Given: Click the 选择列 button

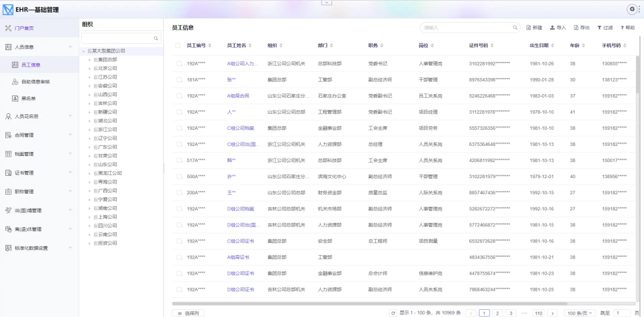Looking at the screenshot, I should [188, 313].
